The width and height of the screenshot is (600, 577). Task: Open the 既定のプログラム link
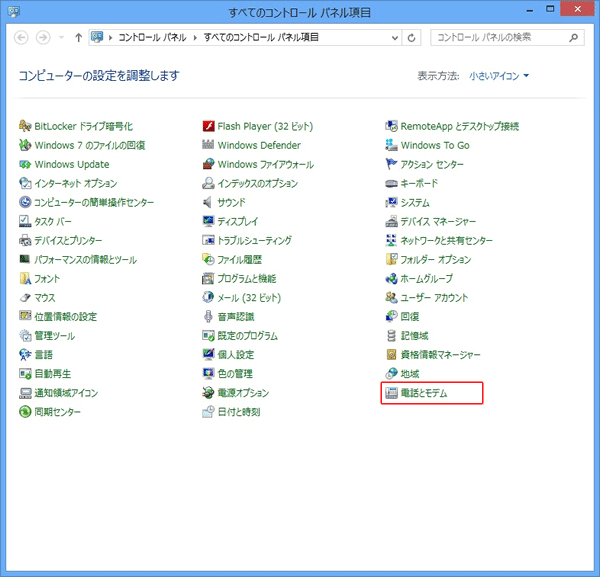(x=248, y=336)
